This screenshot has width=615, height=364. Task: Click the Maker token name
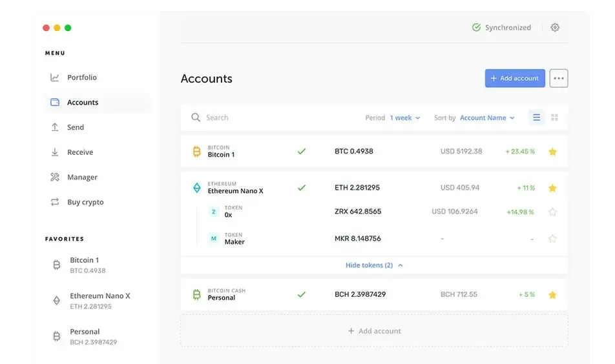point(235,242)
